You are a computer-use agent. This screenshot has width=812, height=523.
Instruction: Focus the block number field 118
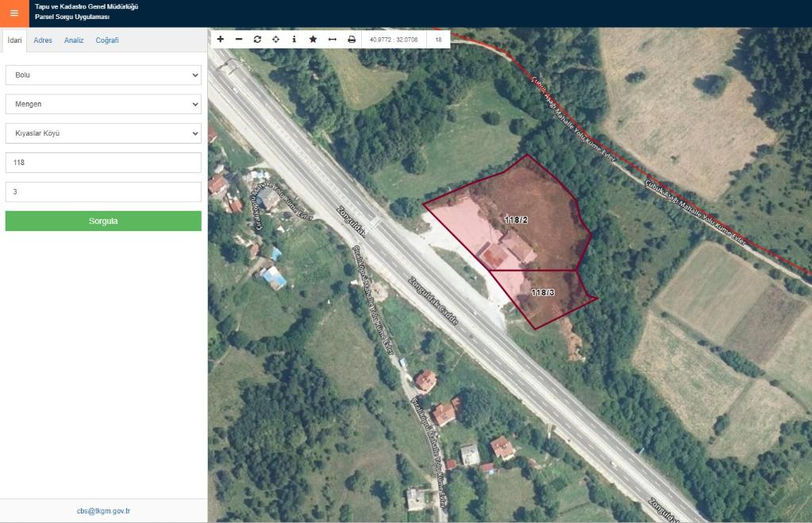click(x=103, y=163)
